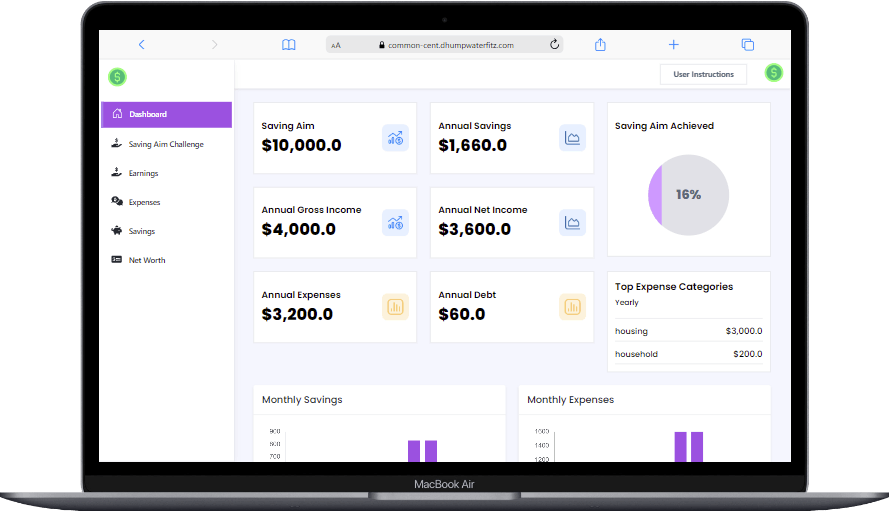Click the User Instructions button

point(703,74)
